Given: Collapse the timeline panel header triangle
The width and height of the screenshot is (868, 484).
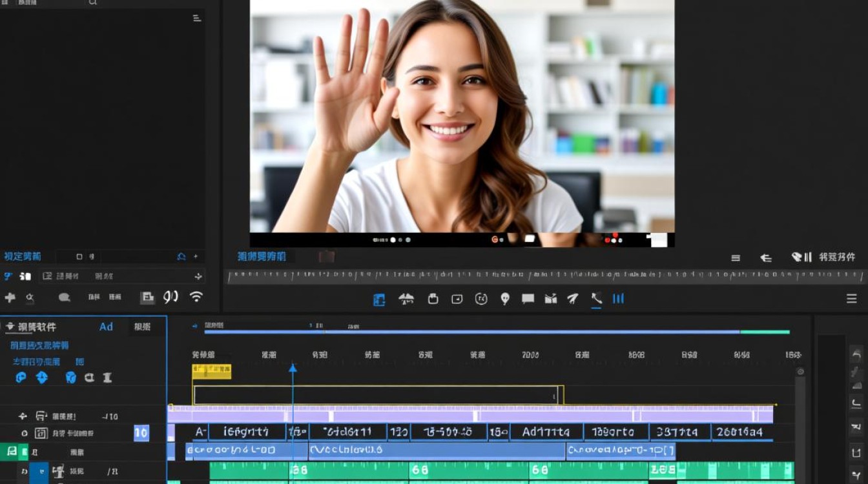Looking at the screenshot, I should pyautogui.click(x=10, y=327).
